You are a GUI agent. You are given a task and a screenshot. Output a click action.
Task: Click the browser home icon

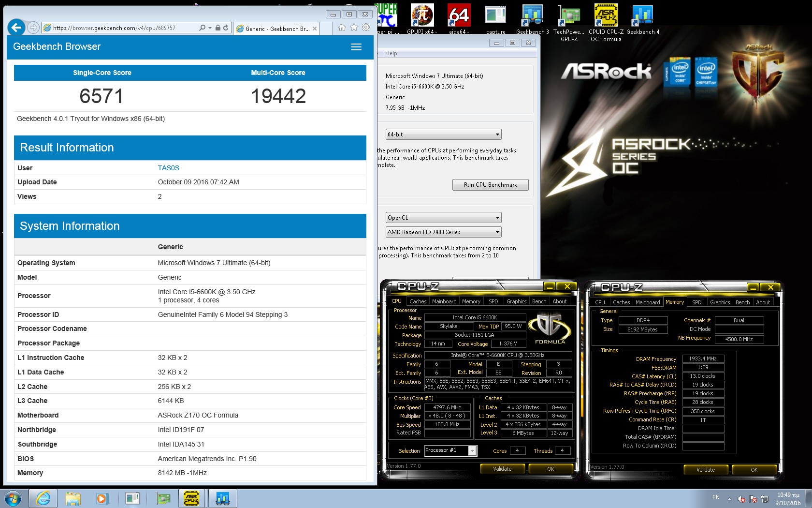342,28
